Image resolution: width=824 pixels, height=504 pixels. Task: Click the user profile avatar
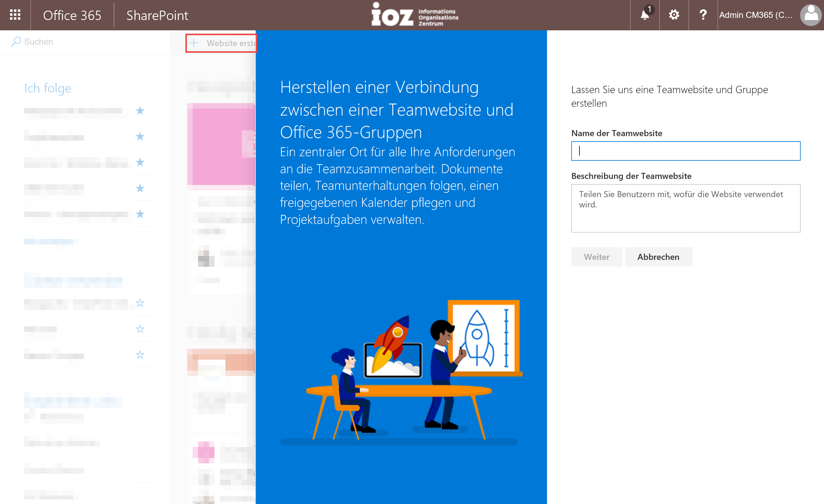click(x=811, y=15)
